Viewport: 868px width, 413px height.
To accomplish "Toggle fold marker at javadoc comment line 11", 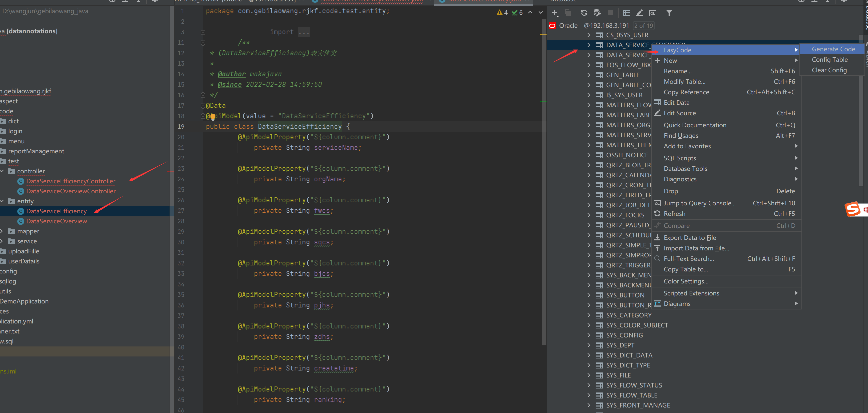I will pyautogui.click(x=203, y=43).
